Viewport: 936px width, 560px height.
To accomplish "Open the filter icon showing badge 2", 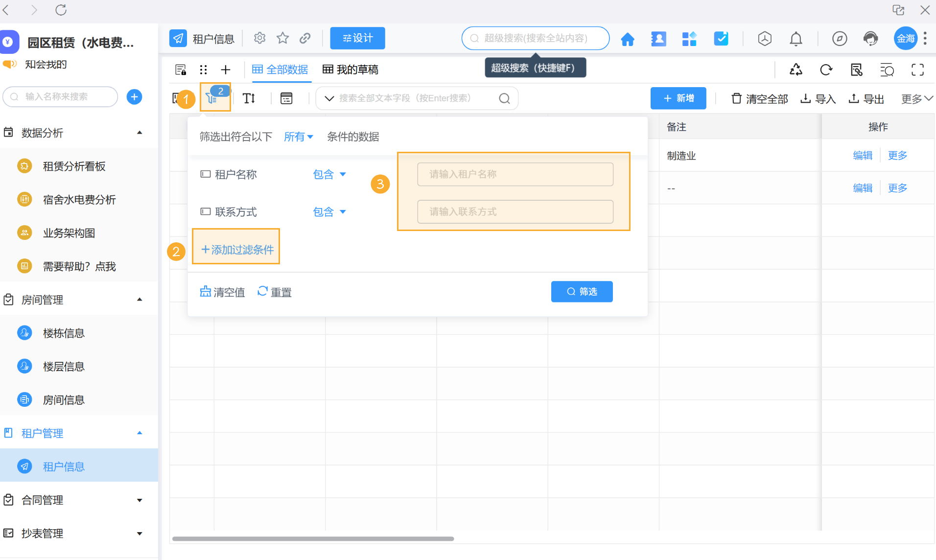I will (x=212, y=98).
